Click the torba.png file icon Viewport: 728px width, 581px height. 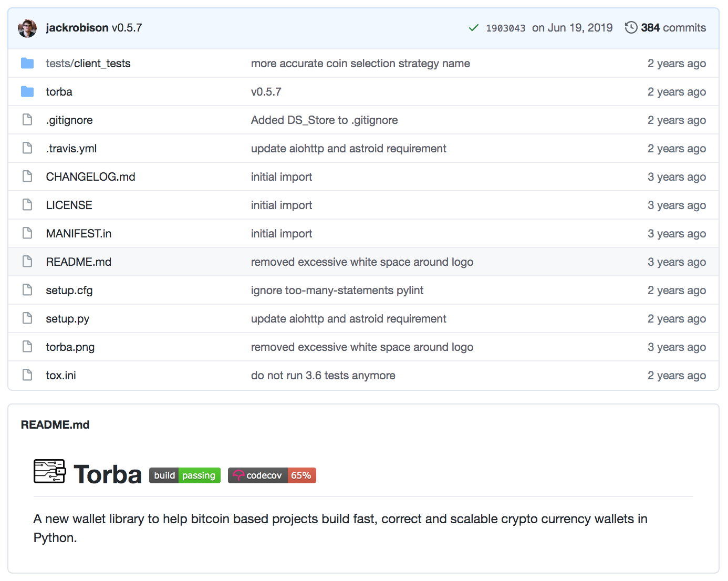click(27, 347)
